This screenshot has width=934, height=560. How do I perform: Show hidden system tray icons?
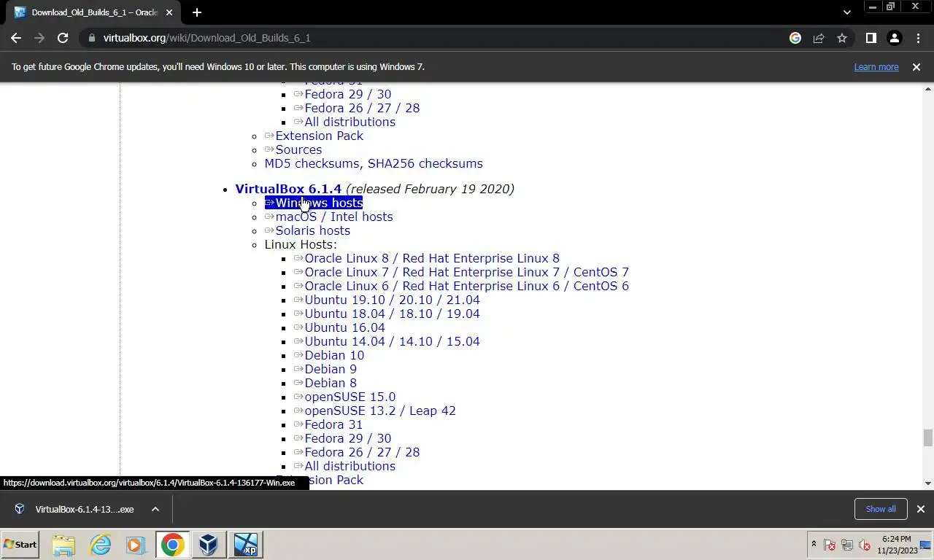pos(814,545)
